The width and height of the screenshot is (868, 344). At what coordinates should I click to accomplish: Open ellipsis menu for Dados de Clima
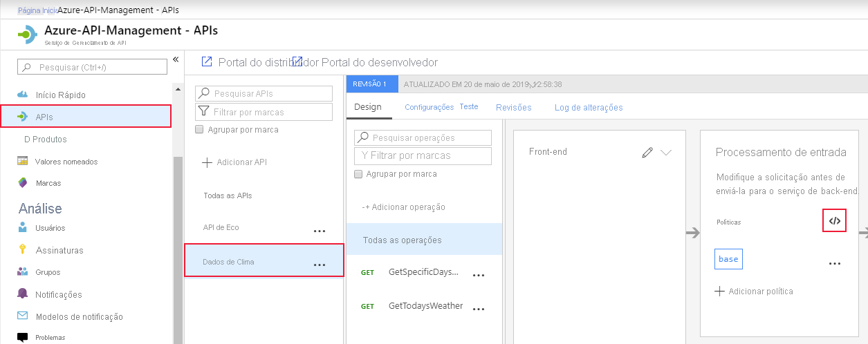320,265
